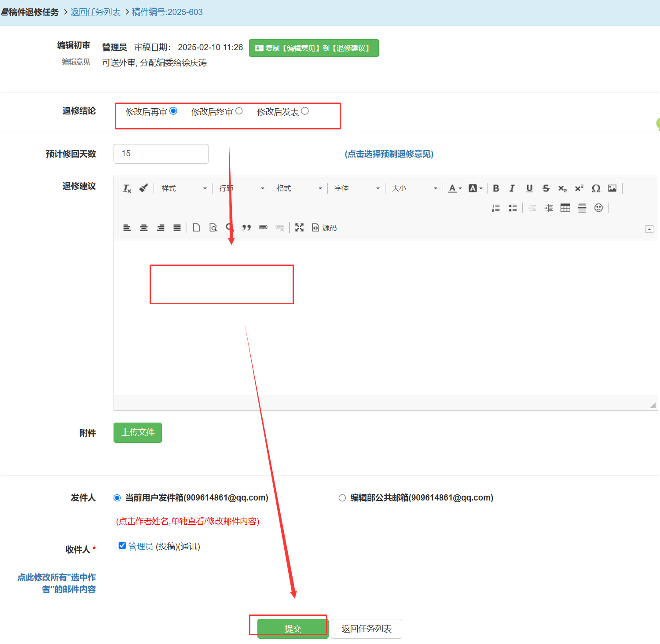Viewport: 660px width, 644px height.
Task: Open the 样式 styles dropdown
Action: [x=183, y=188]
